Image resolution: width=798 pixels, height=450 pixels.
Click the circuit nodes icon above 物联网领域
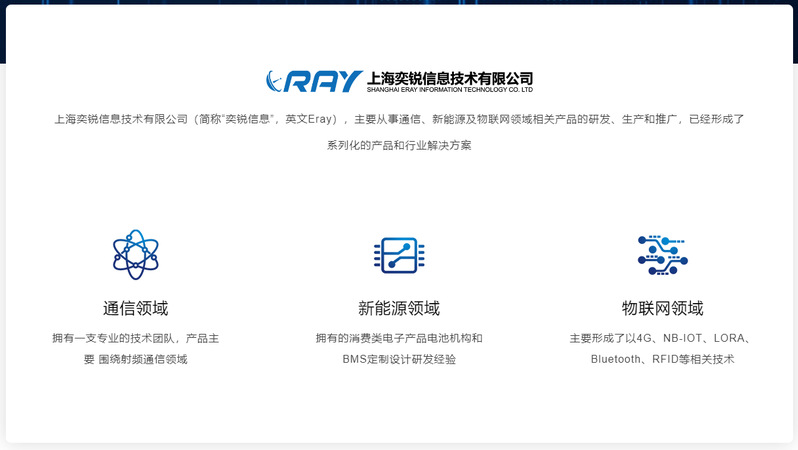(663, 255)
